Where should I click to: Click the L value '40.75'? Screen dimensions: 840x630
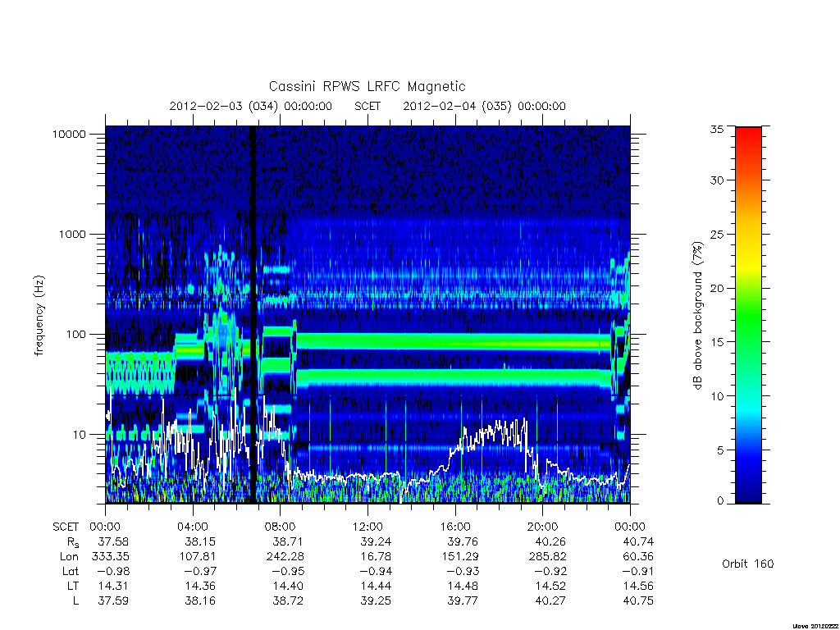click(638, 600)
